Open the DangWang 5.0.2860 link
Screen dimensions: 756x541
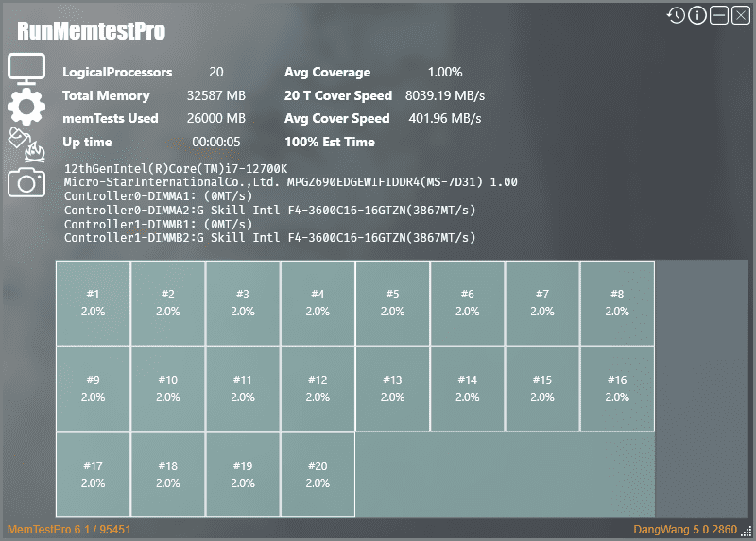683,530
